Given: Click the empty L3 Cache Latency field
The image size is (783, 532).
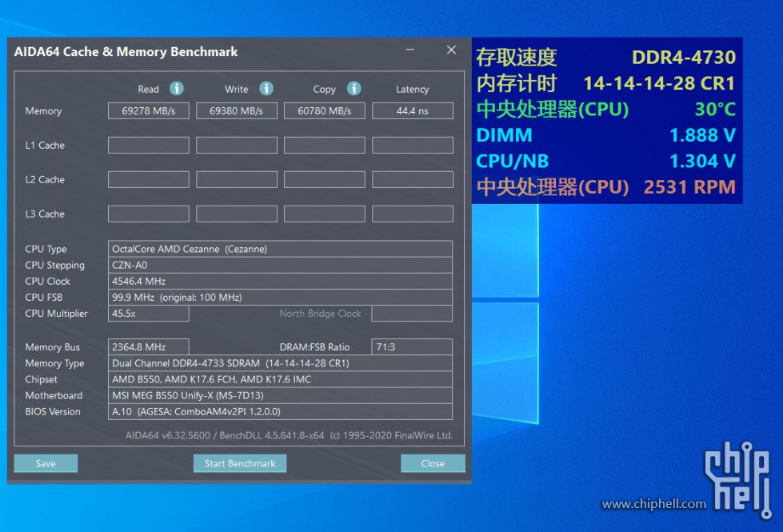Looking at the screenshot, I should pyautogui.click(x=413, y=214).
